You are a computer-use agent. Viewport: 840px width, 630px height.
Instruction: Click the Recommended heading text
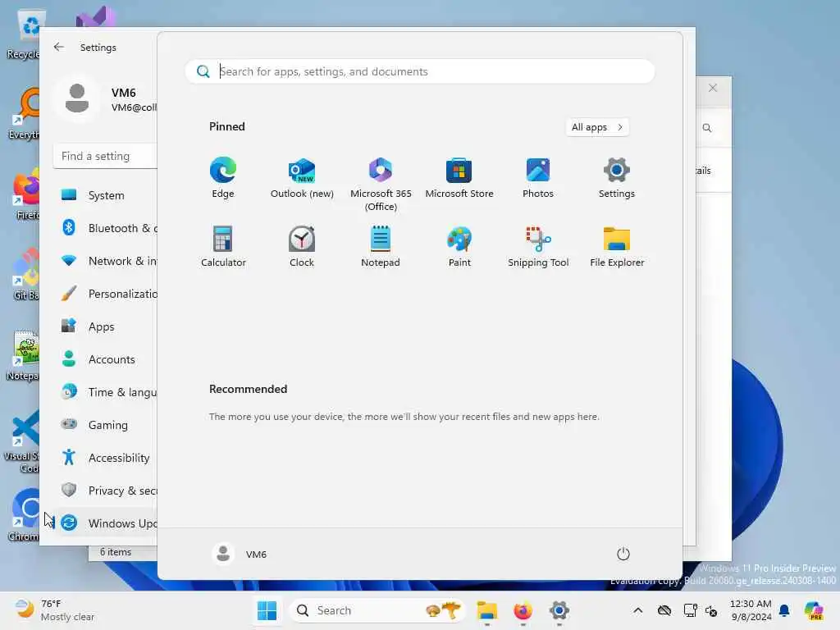click(248, 389)
